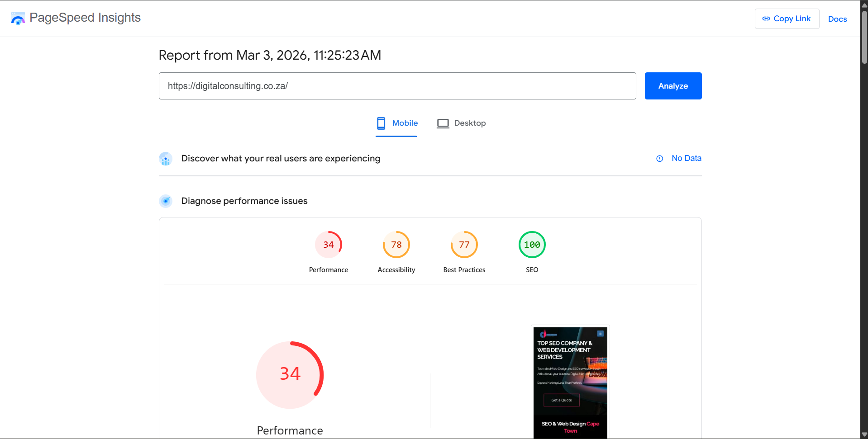Click the vertical scrollbar thumb
Viewport: 868px width, 439px height.
pos(864,37)
